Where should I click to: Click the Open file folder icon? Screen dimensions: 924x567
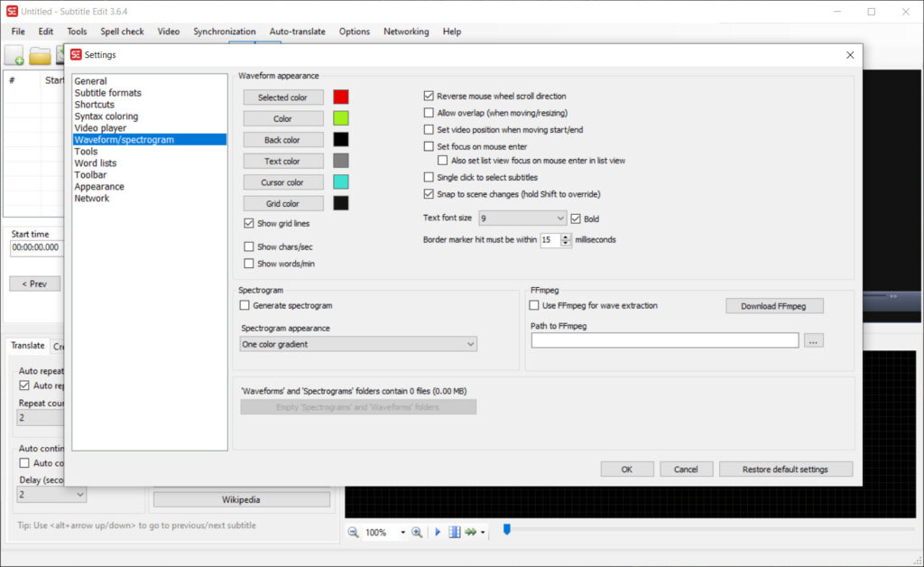click(40, 56)
